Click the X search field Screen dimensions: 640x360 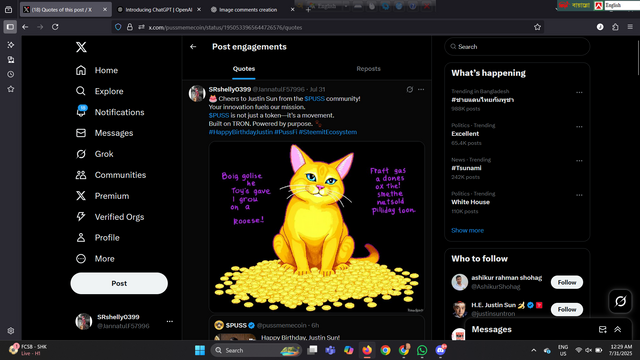[x=517, y=47]
